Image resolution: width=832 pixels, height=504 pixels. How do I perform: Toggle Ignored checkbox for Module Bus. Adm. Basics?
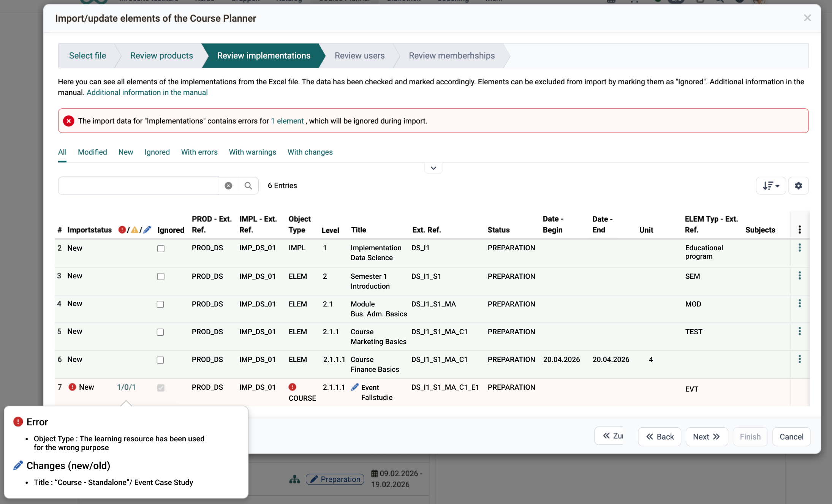coord(160,304)
